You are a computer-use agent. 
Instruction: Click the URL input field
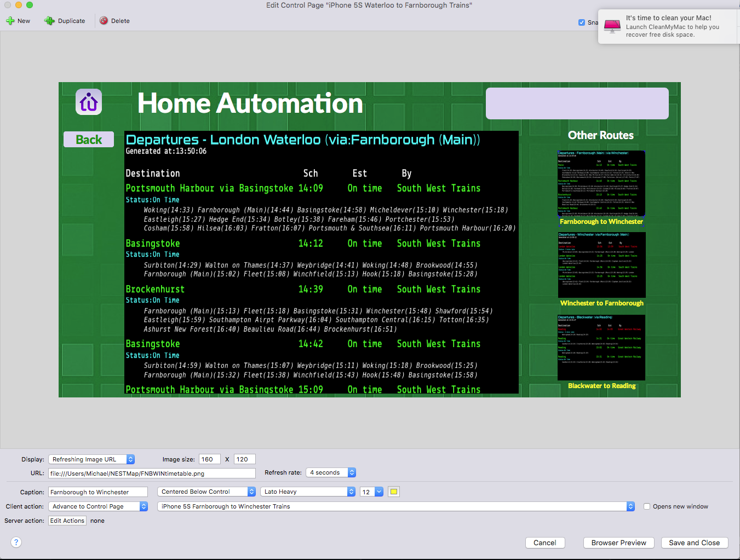point(152,474)
